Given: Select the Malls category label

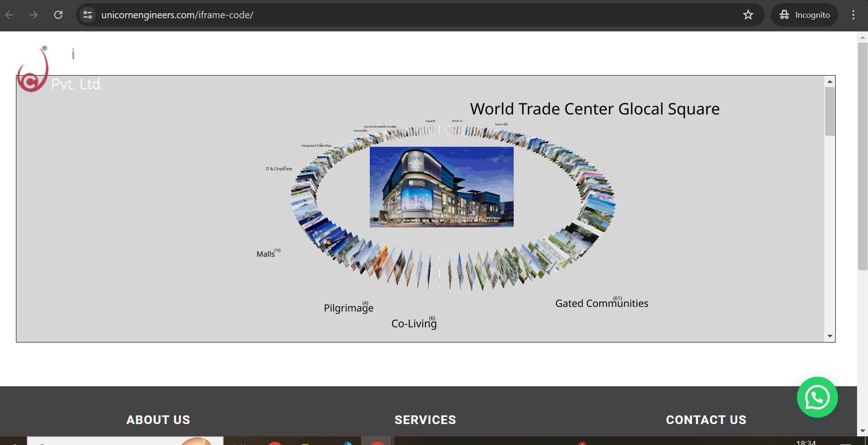Looking at the screenshot, I should 266,254.
